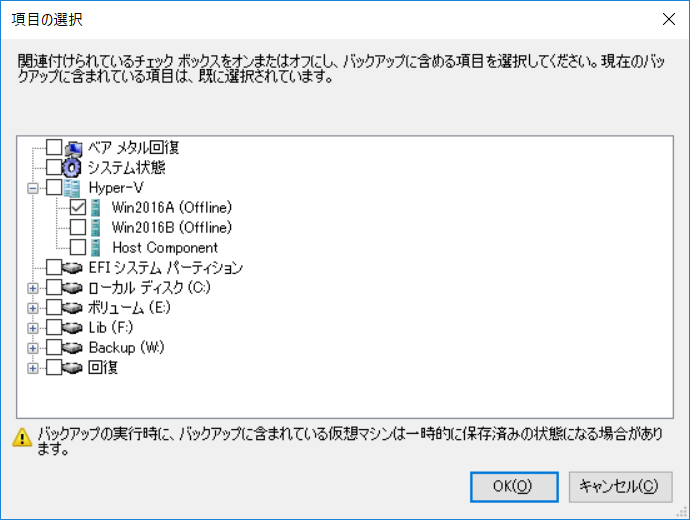Click the Host Component server icon

coord(95,248)
